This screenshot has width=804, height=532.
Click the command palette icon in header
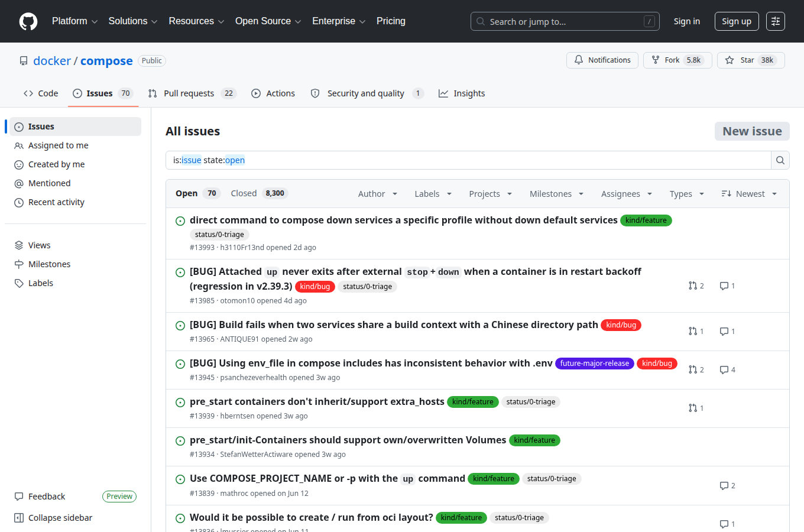click(776, 21)
